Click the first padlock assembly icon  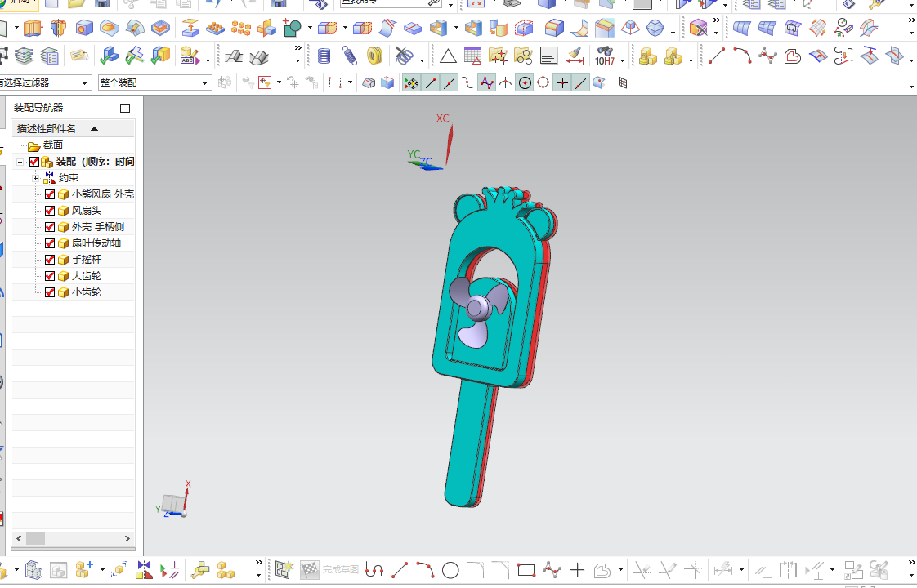coord(647,56)
